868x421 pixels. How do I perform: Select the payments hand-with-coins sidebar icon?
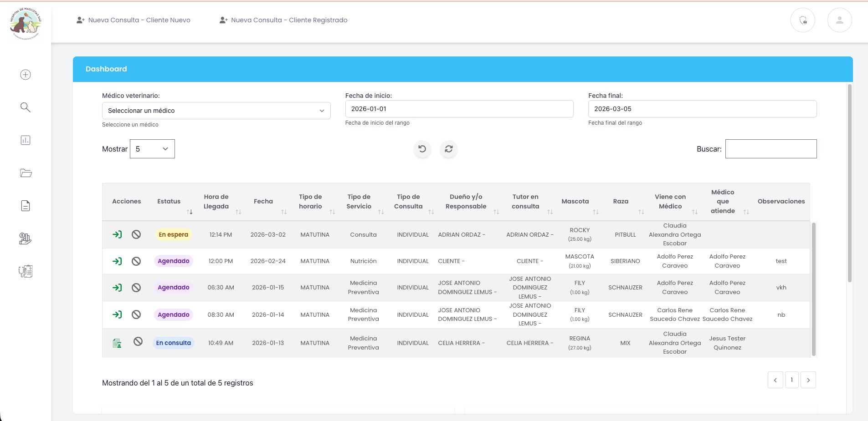(25, 238)
